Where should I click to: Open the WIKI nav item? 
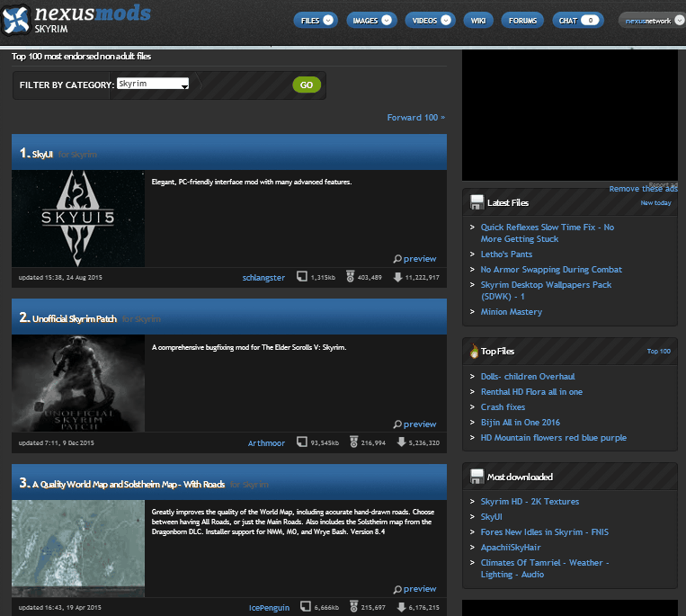478,21
